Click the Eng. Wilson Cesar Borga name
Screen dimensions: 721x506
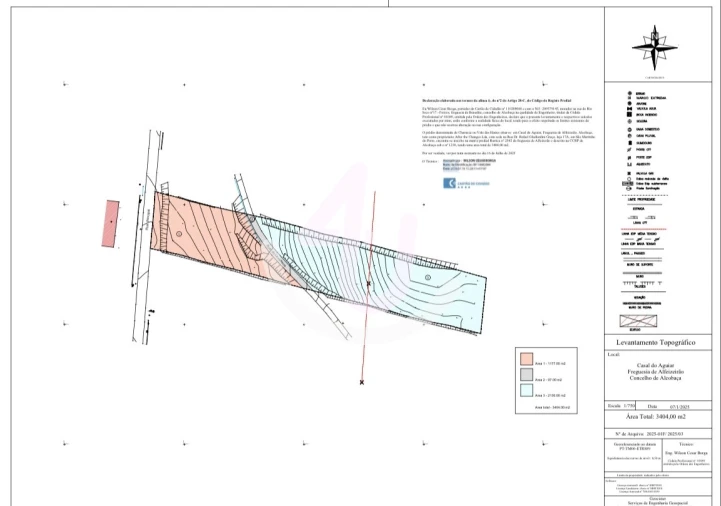pos(685,453)
